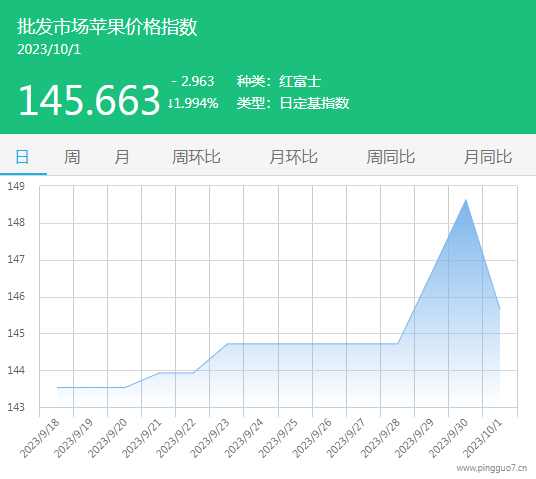Click the 类型: 日定基指数 label
Screen dimensions: 536x479
(293, 103)
